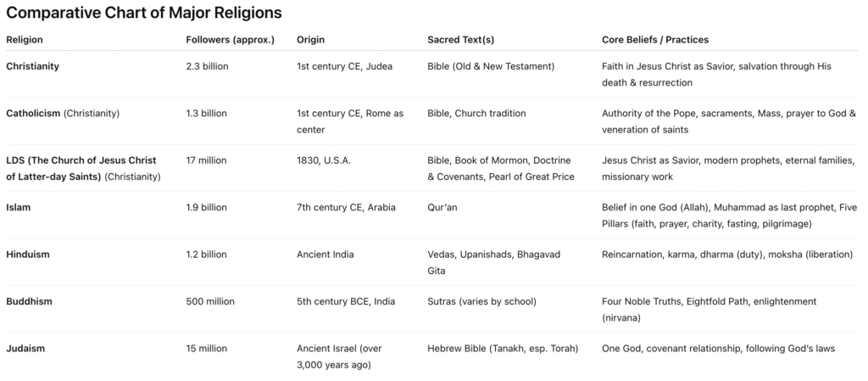Viewport: 868px width, 381px height.
Task: Click the Sacred Text(s) column header
Action: pos(460,40)
